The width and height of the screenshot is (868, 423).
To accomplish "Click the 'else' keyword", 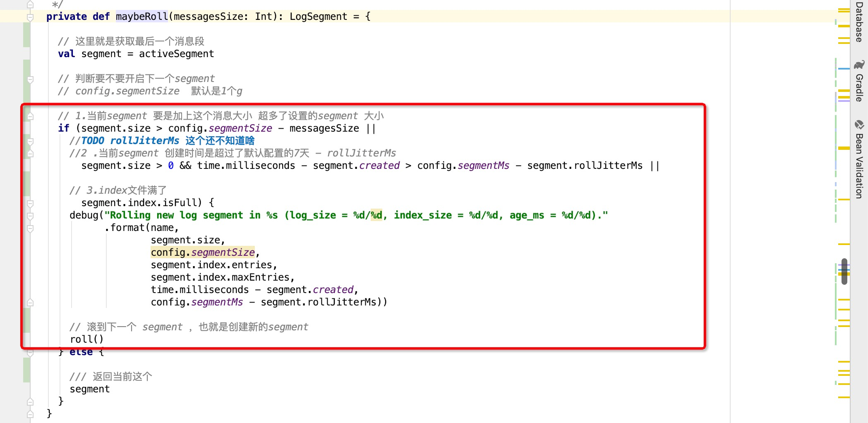I will 81,352.
